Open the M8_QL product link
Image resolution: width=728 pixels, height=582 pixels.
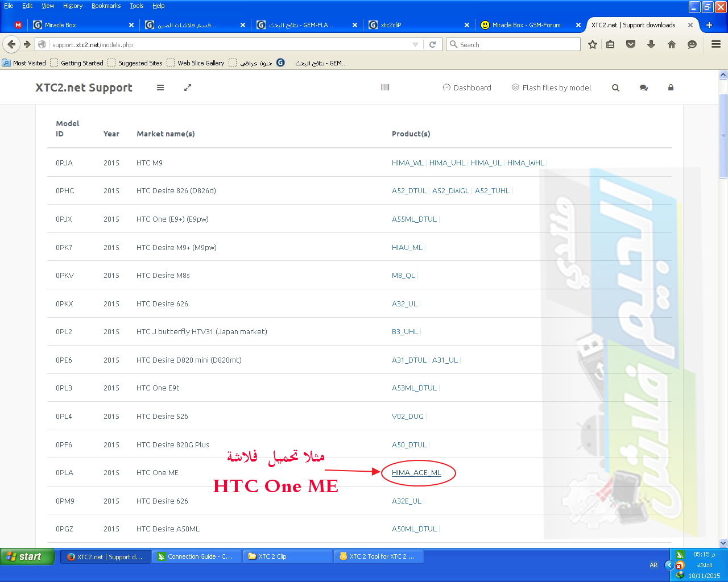[x=403, y=276]
